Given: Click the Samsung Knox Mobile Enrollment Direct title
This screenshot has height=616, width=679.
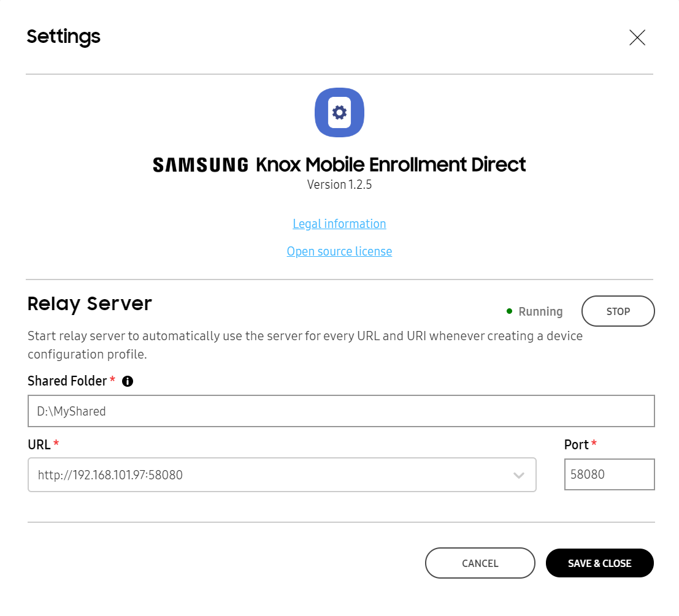Looking at the screenshot, I should tap(339, 165).
